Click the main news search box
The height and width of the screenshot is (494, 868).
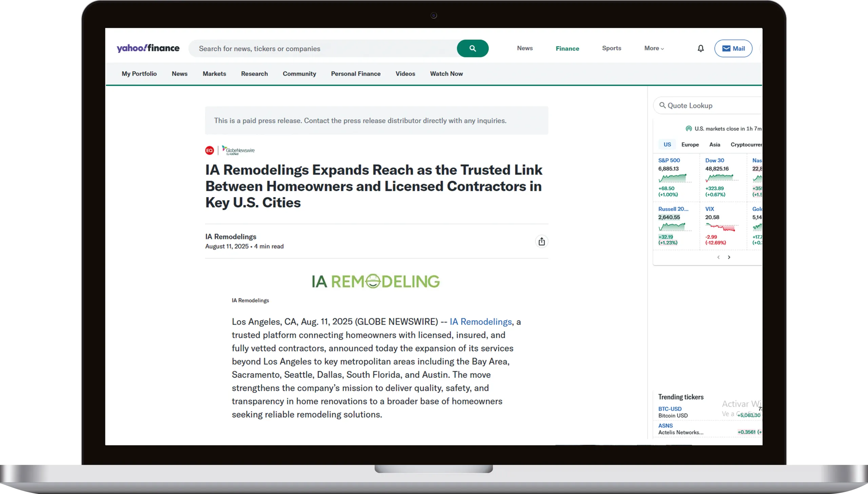pos(322,48)
